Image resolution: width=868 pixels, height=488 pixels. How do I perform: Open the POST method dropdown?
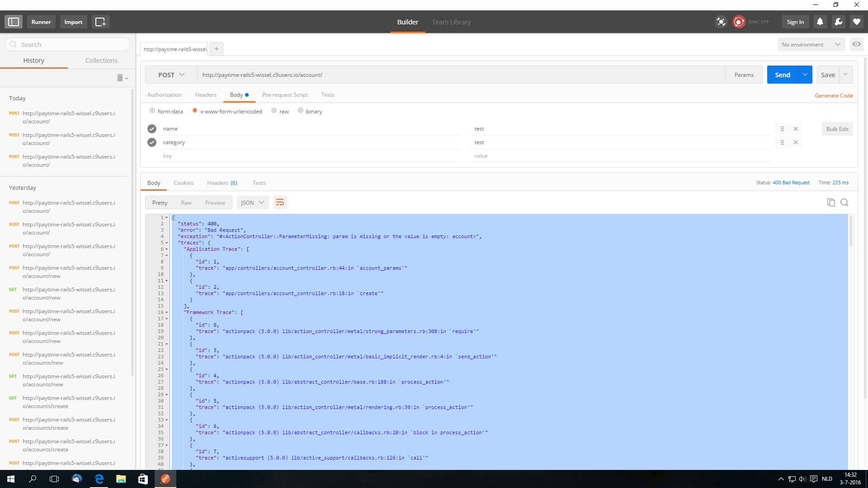[x=171, y=75]
